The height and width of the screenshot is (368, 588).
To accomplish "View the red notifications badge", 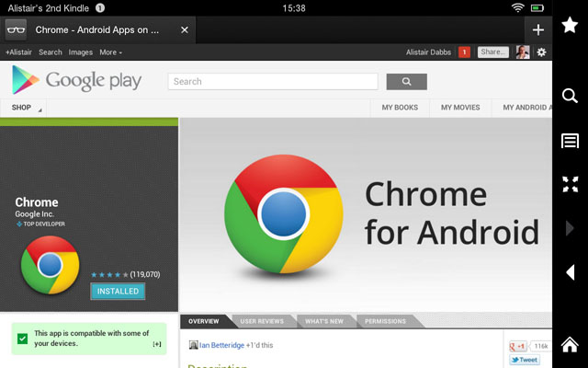I will click(x=464, y=52).
